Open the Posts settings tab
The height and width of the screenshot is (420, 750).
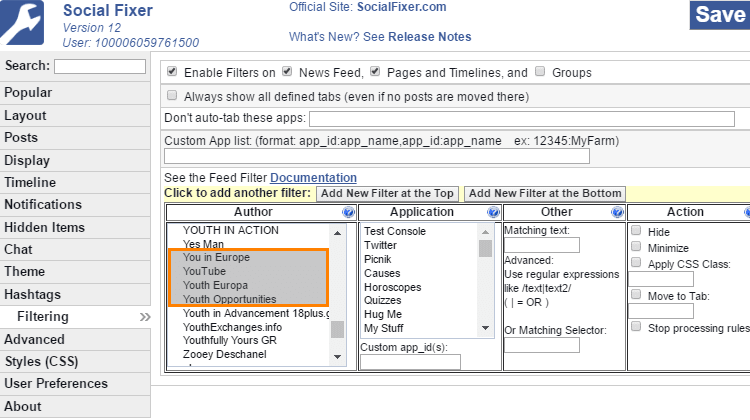point(75,138)
